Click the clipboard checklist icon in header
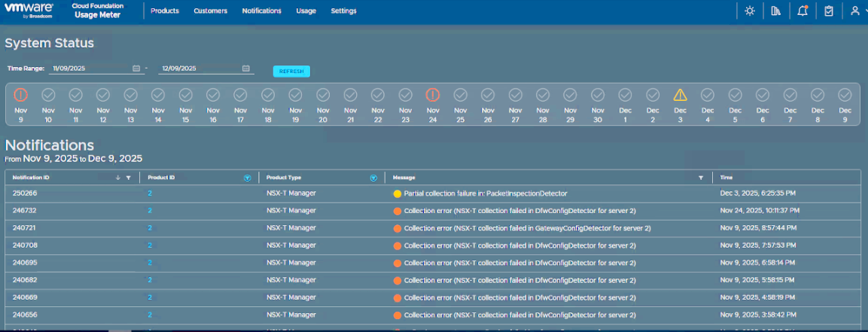Image resolution: width=868 pixels, height=332 pixels. point(829,11)
